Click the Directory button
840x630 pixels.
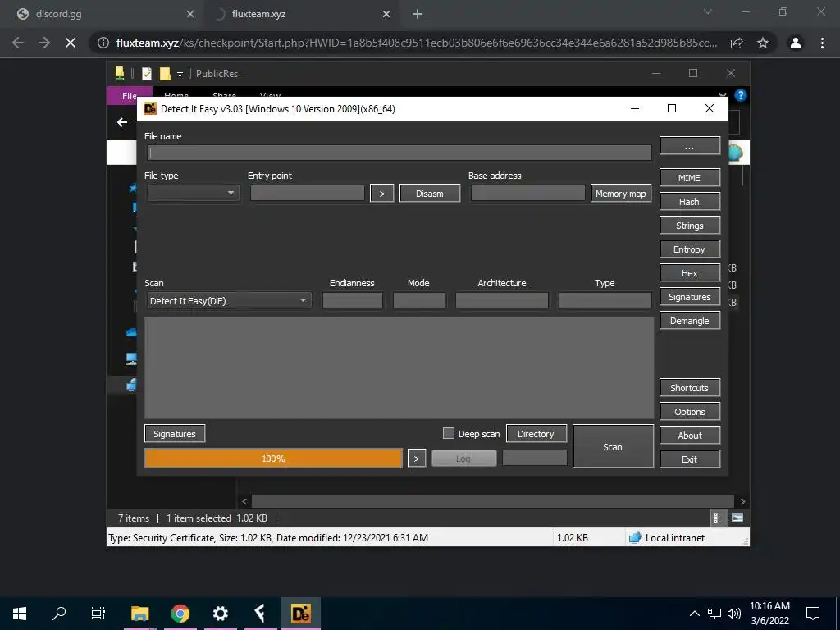point(536,434)
